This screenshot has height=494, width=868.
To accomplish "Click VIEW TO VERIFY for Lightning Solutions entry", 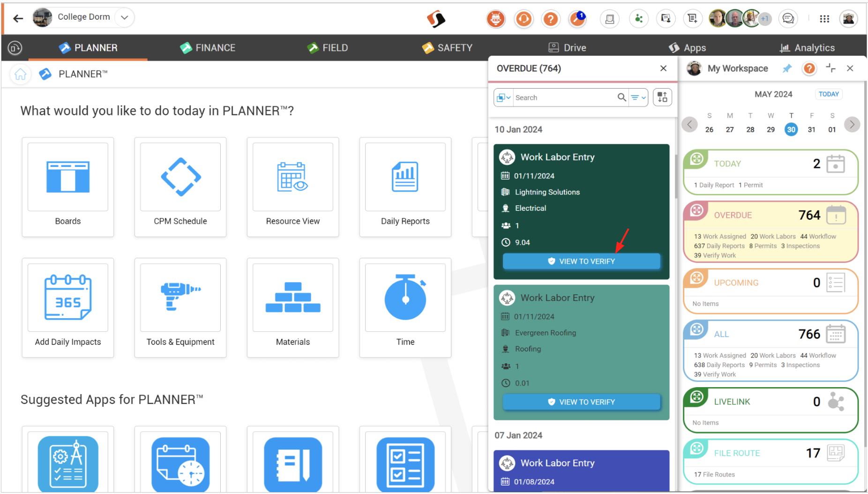I will [x=581, y=261].
